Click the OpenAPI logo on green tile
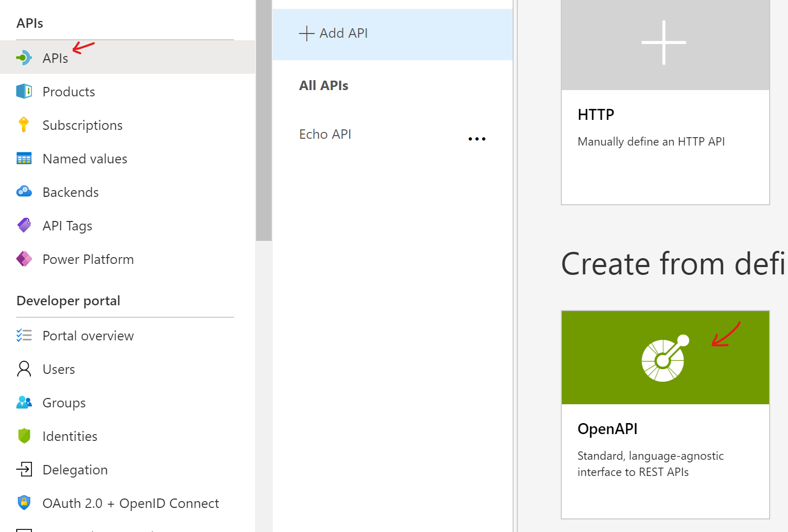This screenshot has height=532, width=788. (665, 358)
